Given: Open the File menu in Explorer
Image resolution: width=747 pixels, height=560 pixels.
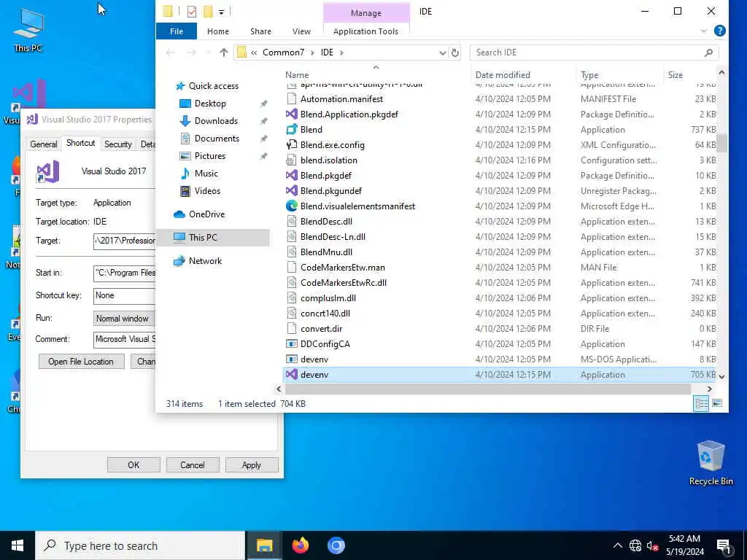Looking at the screenshot, I should pos(177,31).
